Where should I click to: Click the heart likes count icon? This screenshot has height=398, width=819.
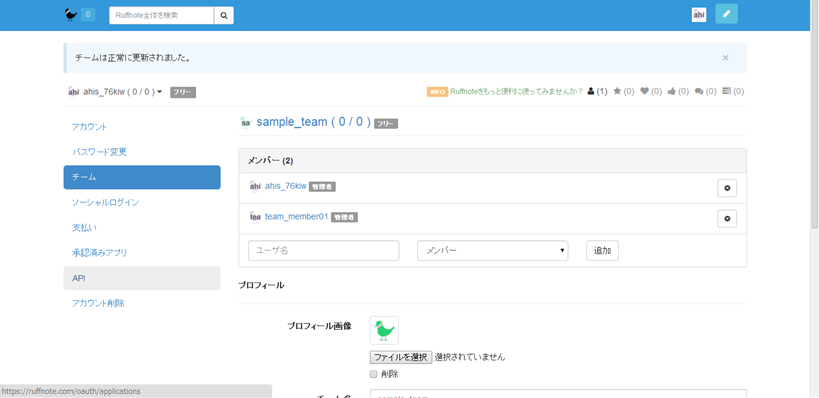[644, 91]
